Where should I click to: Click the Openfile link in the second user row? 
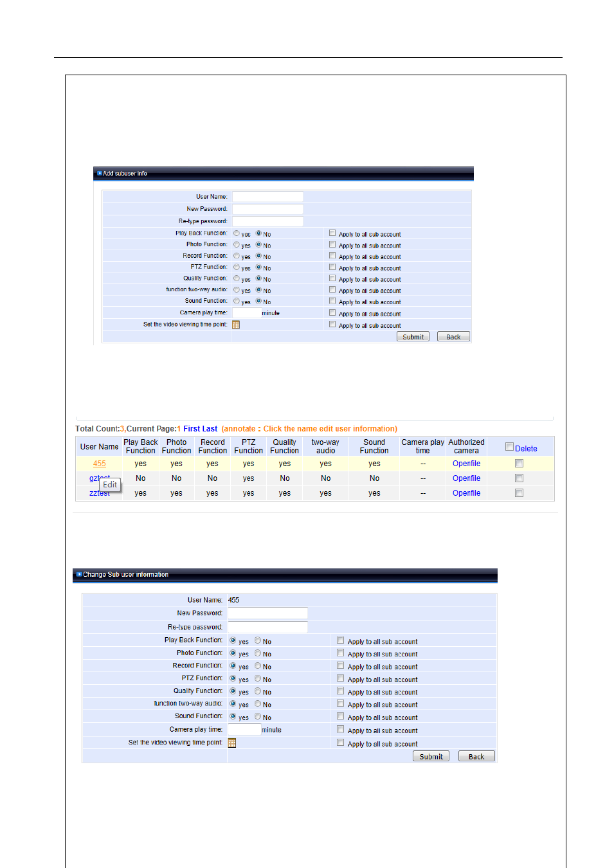pyautogui.click(x=466, y=478)
